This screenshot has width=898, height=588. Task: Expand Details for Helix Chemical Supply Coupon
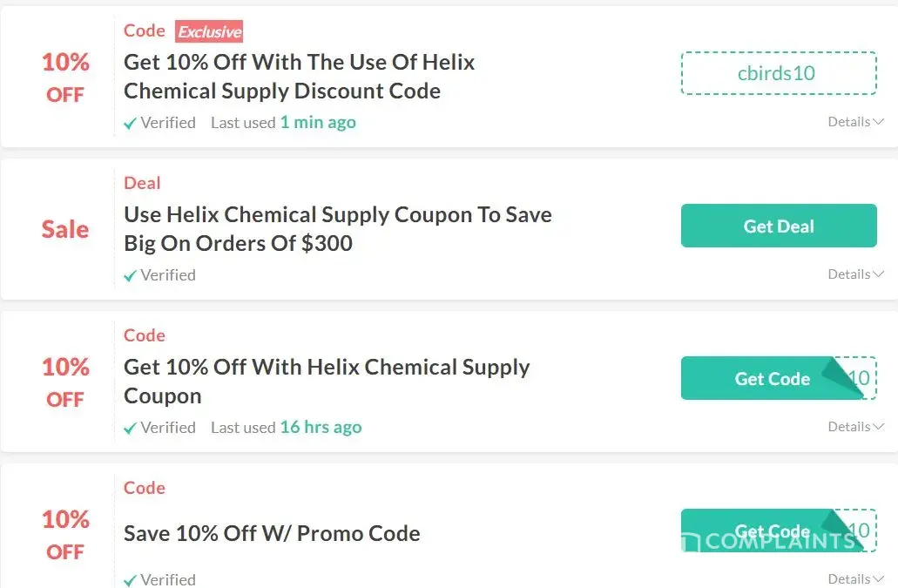[854, 427]
